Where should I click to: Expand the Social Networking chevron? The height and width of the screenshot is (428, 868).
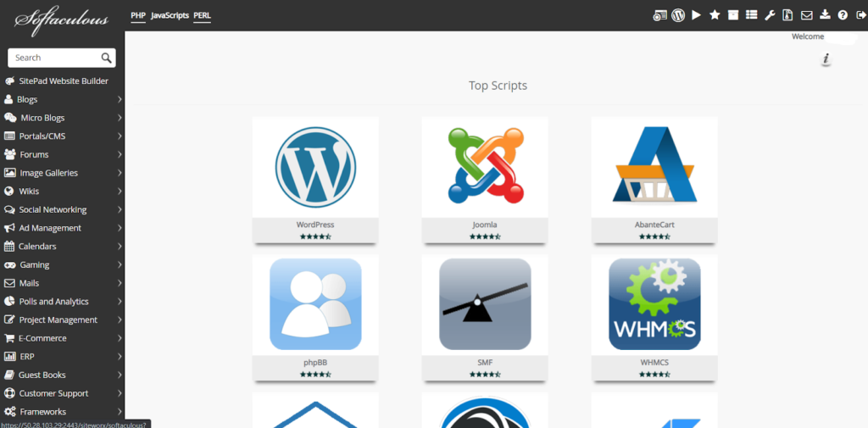(120, 210)
